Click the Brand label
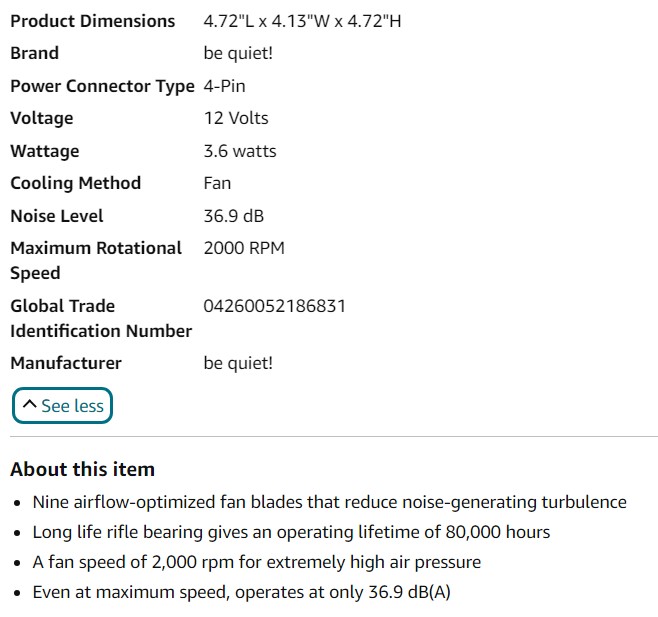Image resolution: width=658 pixels, height=617 pixels. point(34,53)
